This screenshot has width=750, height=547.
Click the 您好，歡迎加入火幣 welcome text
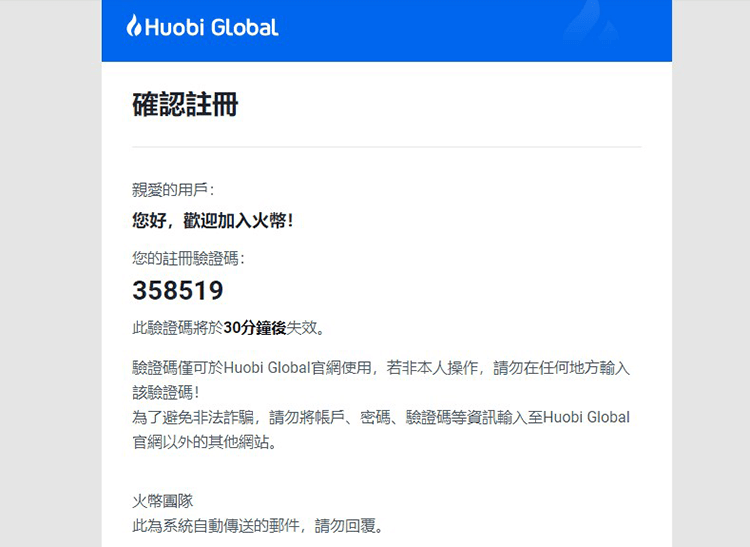point(212,221)
